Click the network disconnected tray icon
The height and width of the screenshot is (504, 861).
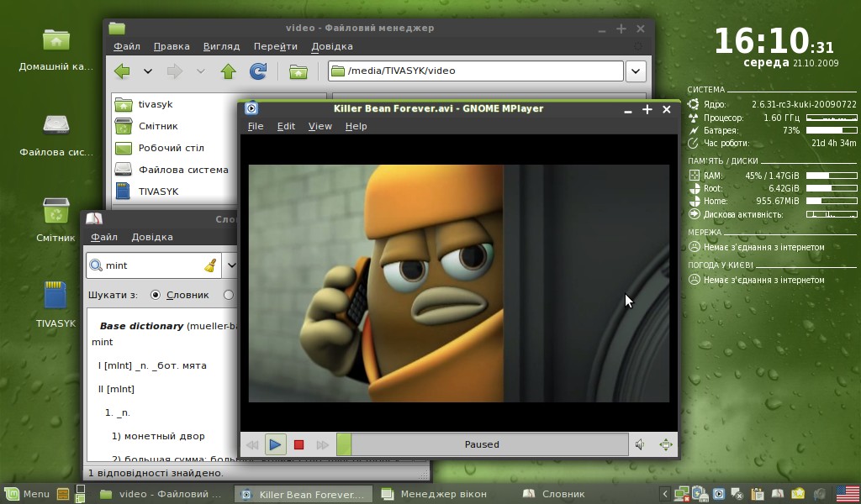[681, 494]
